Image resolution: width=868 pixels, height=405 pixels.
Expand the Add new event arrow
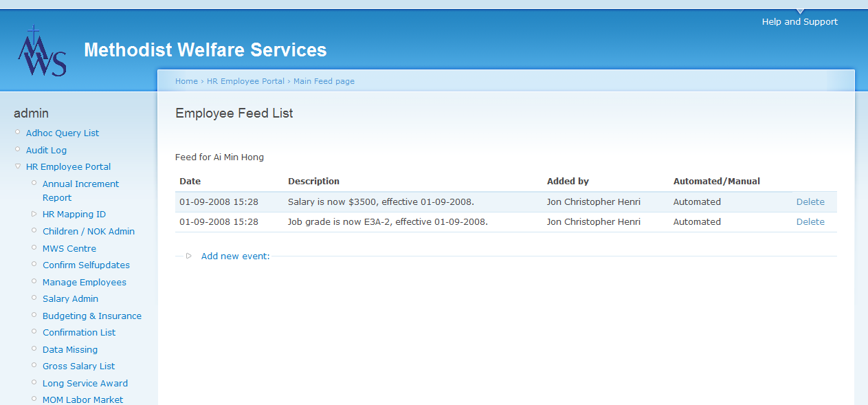pyautogui.click(x=189, y=256)
